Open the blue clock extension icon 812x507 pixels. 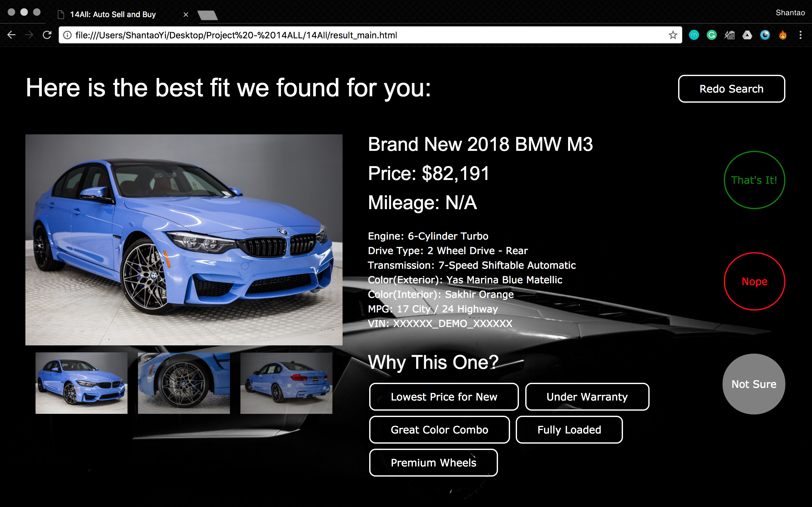[765, 35]
